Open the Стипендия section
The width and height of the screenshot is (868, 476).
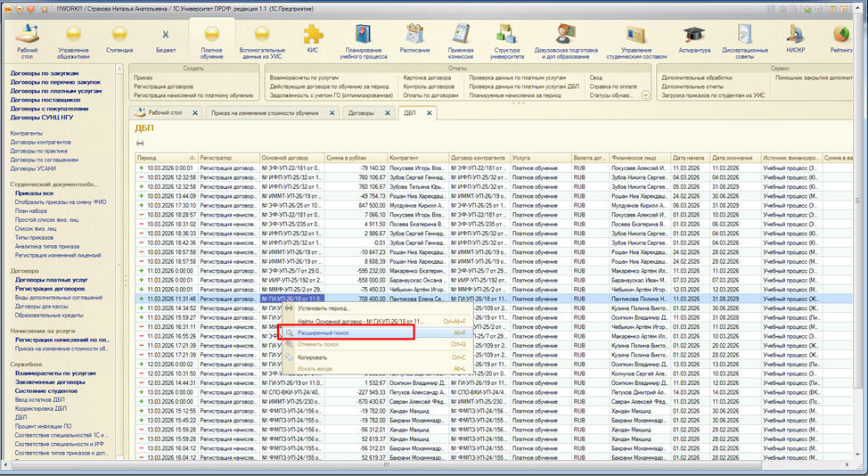click(x=119, y=38)
